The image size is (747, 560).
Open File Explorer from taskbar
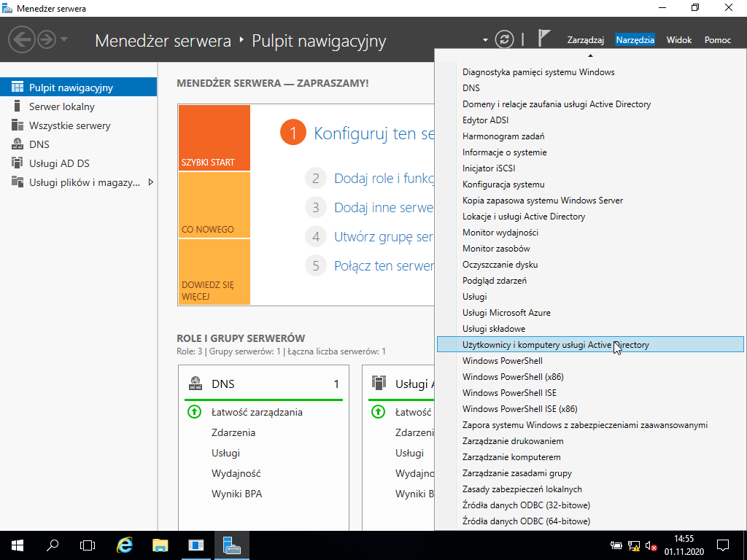pyautogui.click(x=160, y=545)
